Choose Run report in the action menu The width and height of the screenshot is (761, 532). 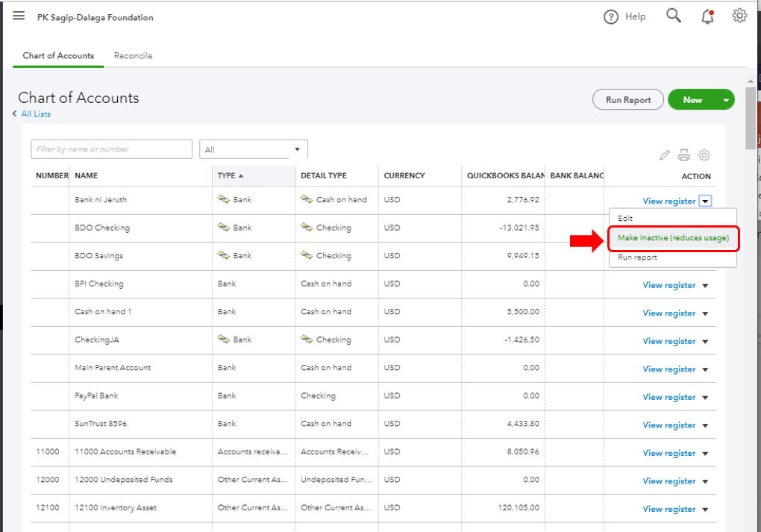click(673, 257)
